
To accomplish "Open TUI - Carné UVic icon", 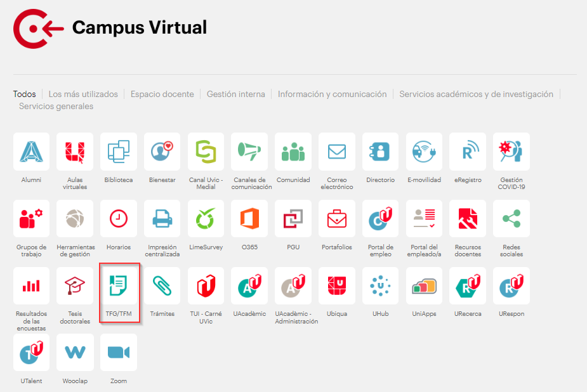I will 206,286.
